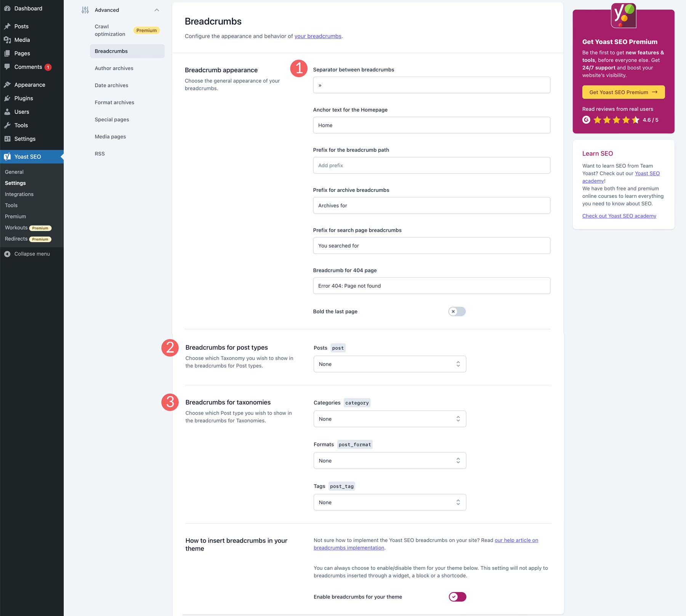
Task: Open the Formats post type dropdown
Action: pyautogui.click(x=389, y=461)
